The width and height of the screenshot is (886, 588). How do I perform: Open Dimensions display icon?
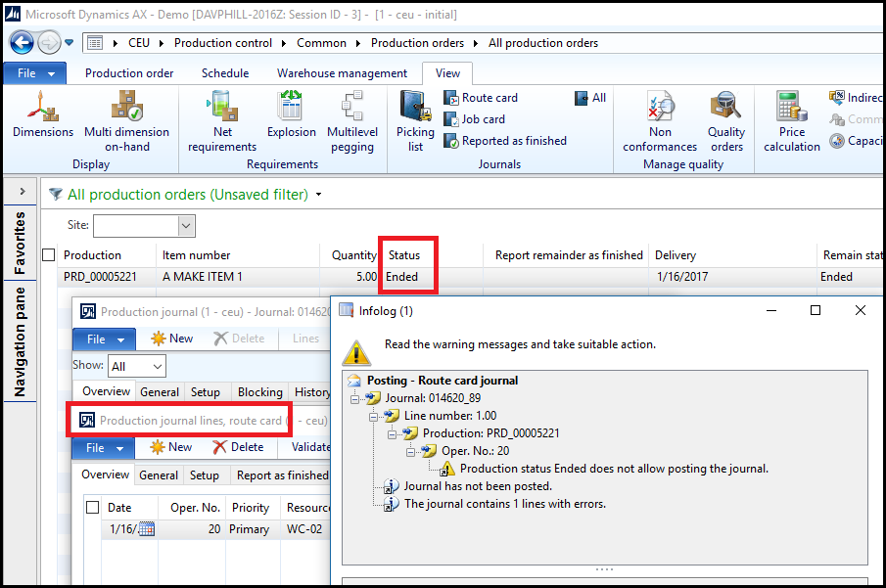pyautogui.click(x=43, y=114)
